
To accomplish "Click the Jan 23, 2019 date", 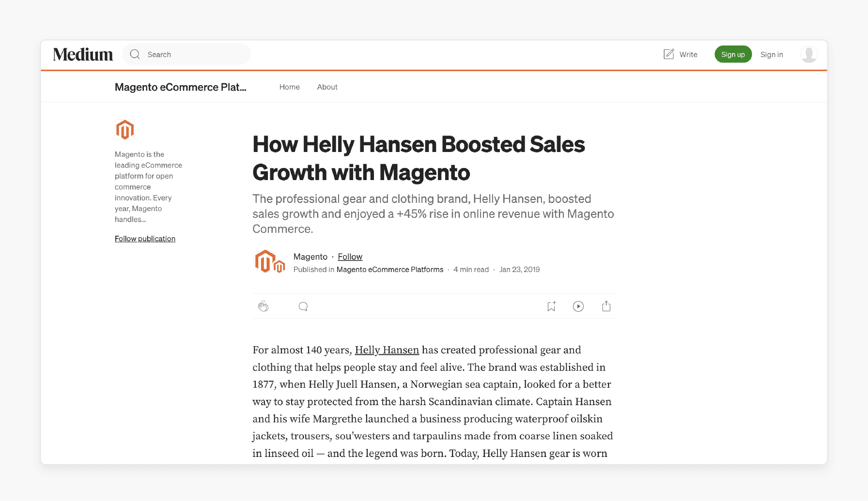I will (520, 270).
